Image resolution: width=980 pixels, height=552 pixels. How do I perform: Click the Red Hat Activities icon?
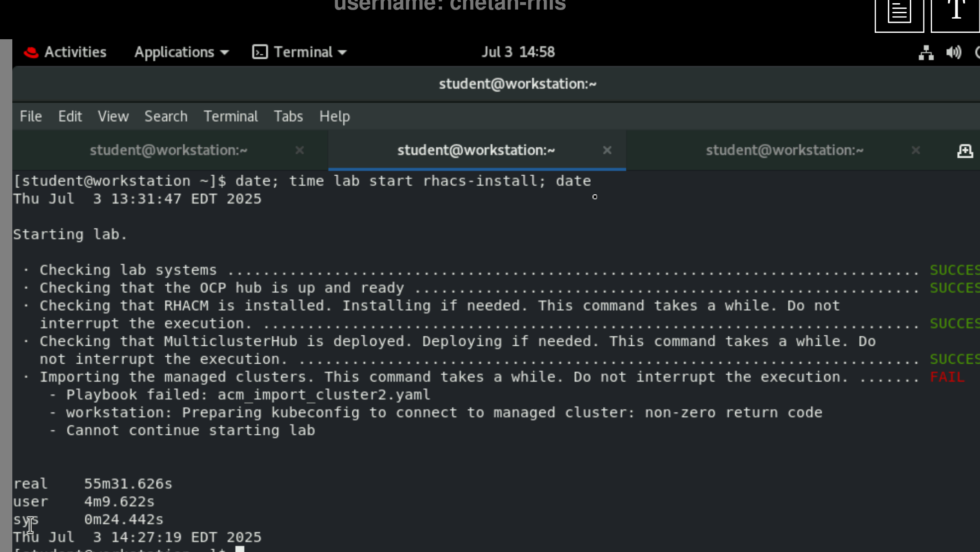(31, 52)
